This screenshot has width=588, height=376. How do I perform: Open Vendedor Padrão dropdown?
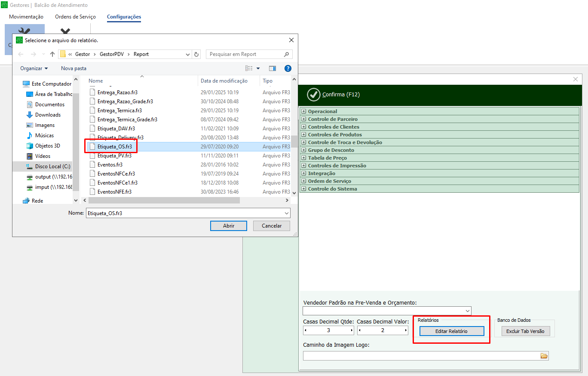pyautogui.click(x=467, y=311)
